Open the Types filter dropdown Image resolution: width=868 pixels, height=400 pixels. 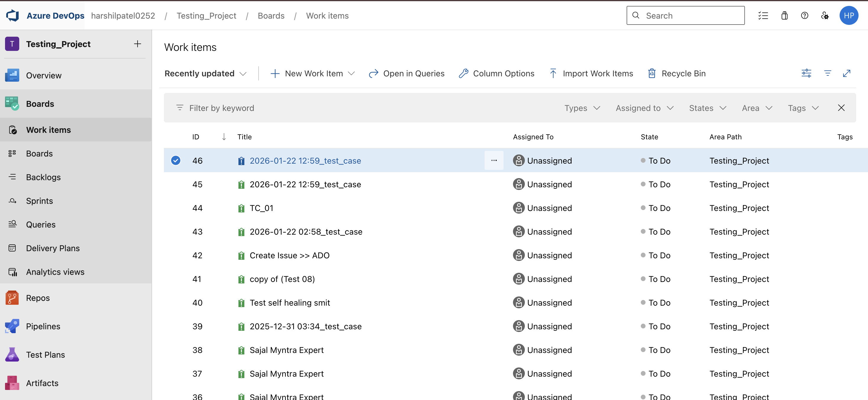582,108
